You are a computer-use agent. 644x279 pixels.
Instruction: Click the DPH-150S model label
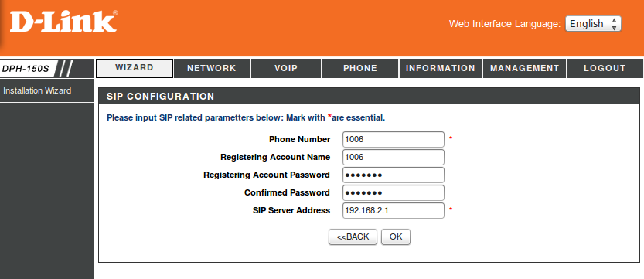(26, 69)
